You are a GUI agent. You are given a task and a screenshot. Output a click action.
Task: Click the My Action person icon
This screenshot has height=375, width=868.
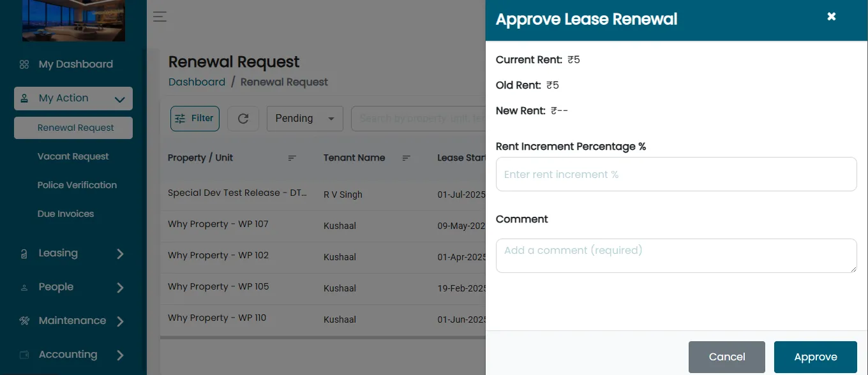tap(24, 98)
